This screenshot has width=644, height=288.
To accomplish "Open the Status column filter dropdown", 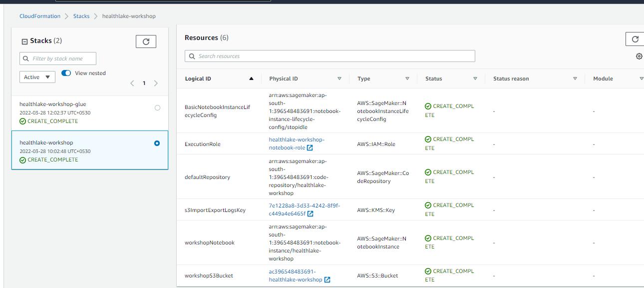I will pyautogui.click(x=475, y=78).
